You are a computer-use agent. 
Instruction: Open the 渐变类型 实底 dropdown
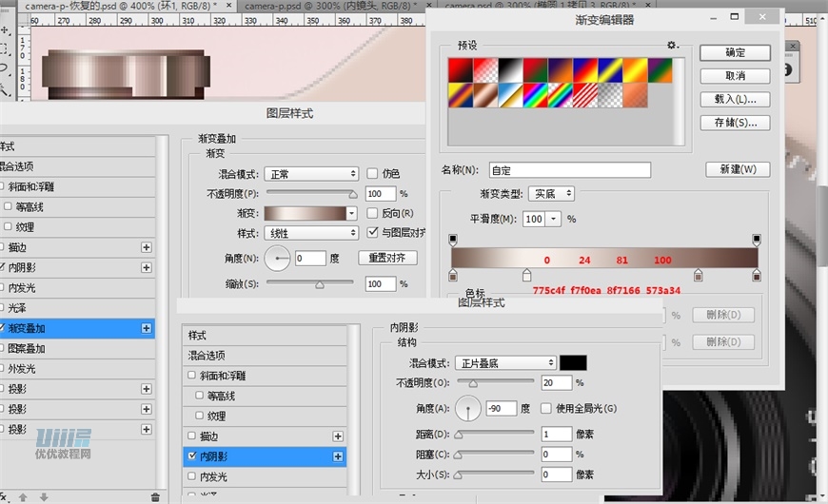551,194
